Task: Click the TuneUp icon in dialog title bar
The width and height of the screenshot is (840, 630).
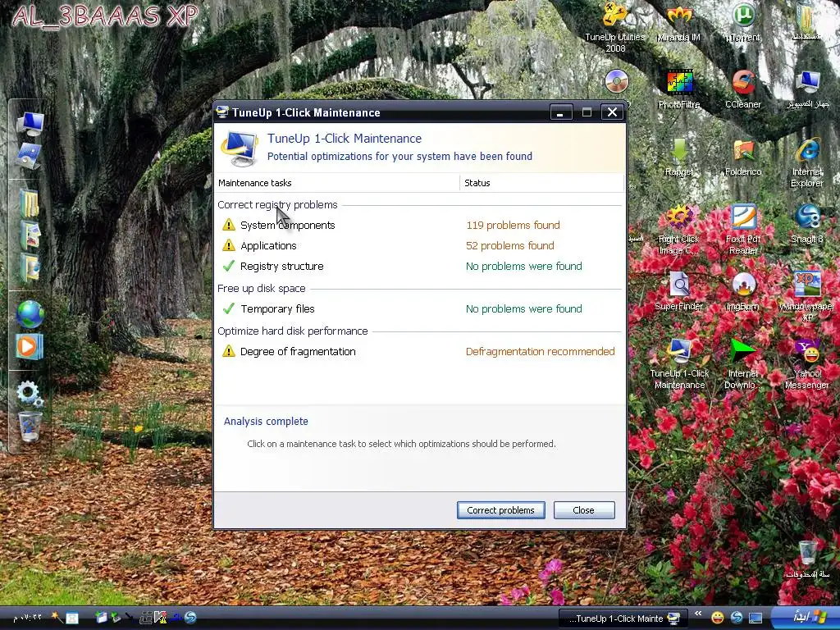Action: [222, 112]
